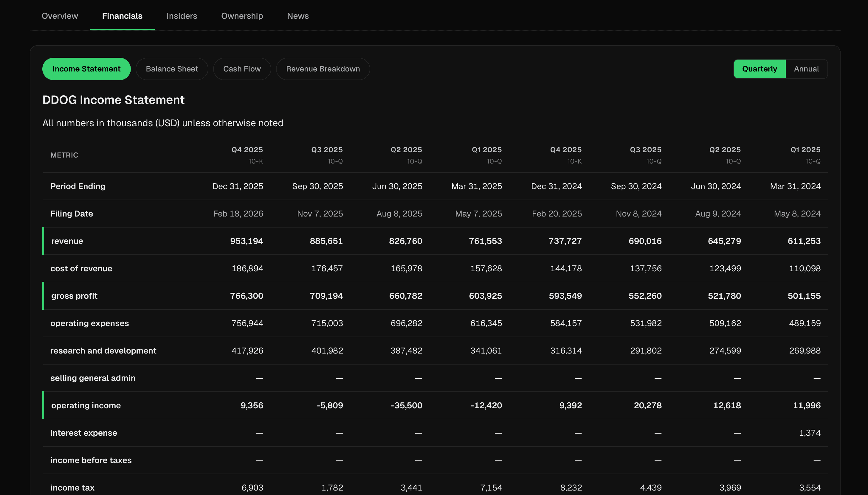Click operating expenses value 696,282
The height and width of the screenshot is (495, 868).
click(406, 323)
